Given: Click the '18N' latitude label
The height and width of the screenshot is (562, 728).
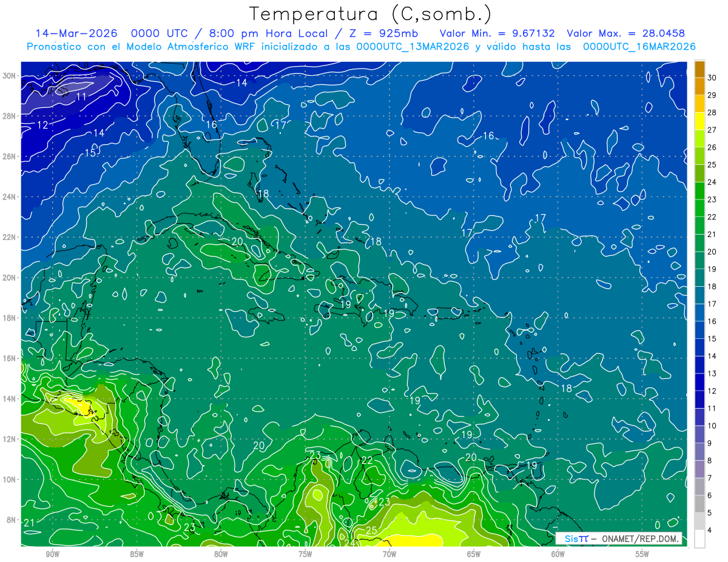Looking at the screenshot, I should click(10, 318).
